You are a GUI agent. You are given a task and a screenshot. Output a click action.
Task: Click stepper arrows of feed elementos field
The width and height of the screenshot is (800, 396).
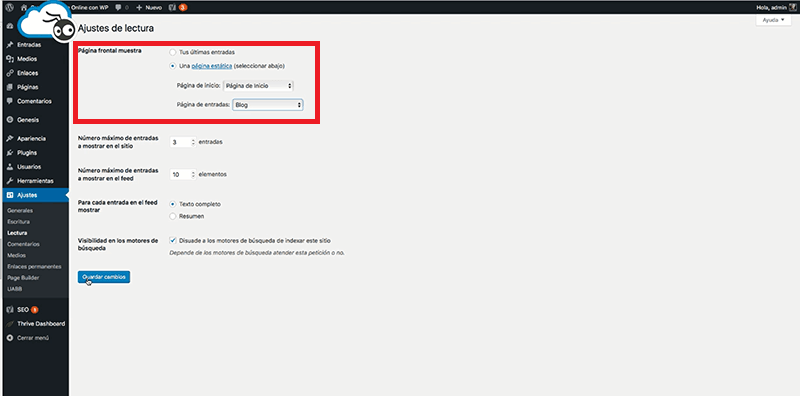click(193, 175)
